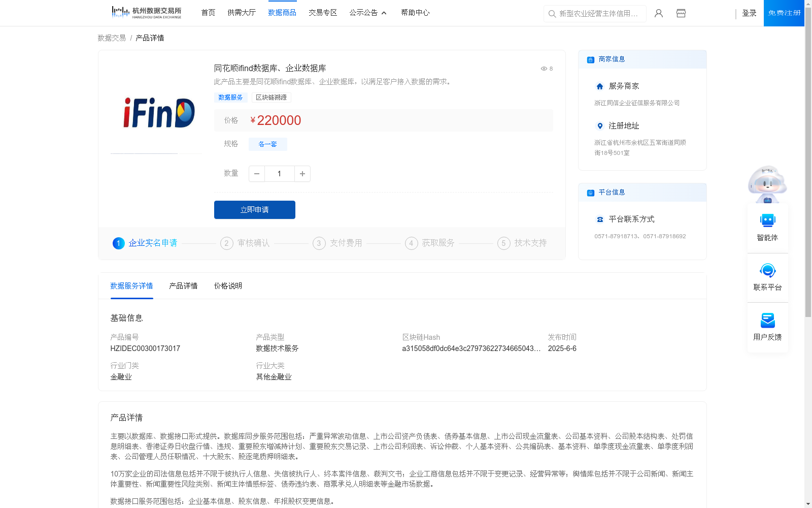Click step 2 审核确认
812x508 pixels.
point(245,243)
